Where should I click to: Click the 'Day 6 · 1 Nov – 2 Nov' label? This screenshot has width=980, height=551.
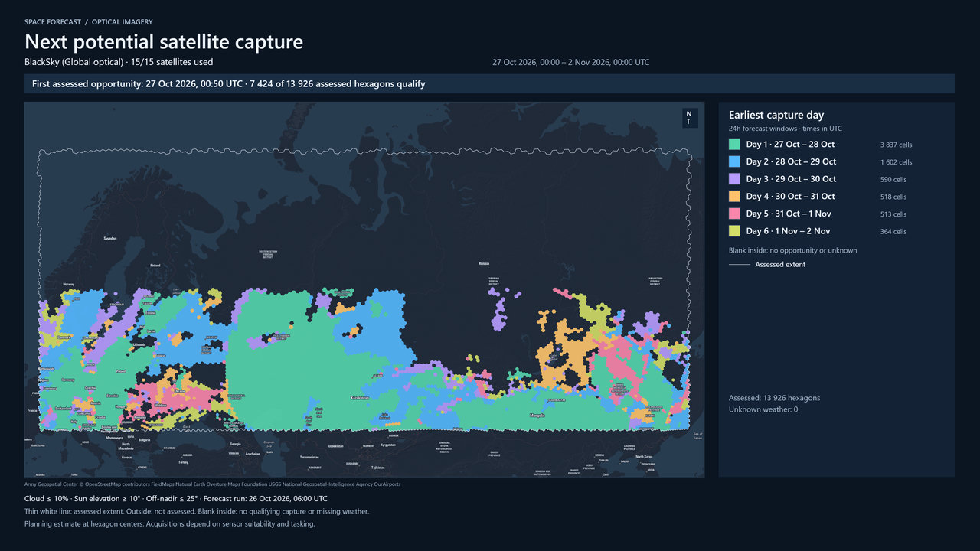788,231
